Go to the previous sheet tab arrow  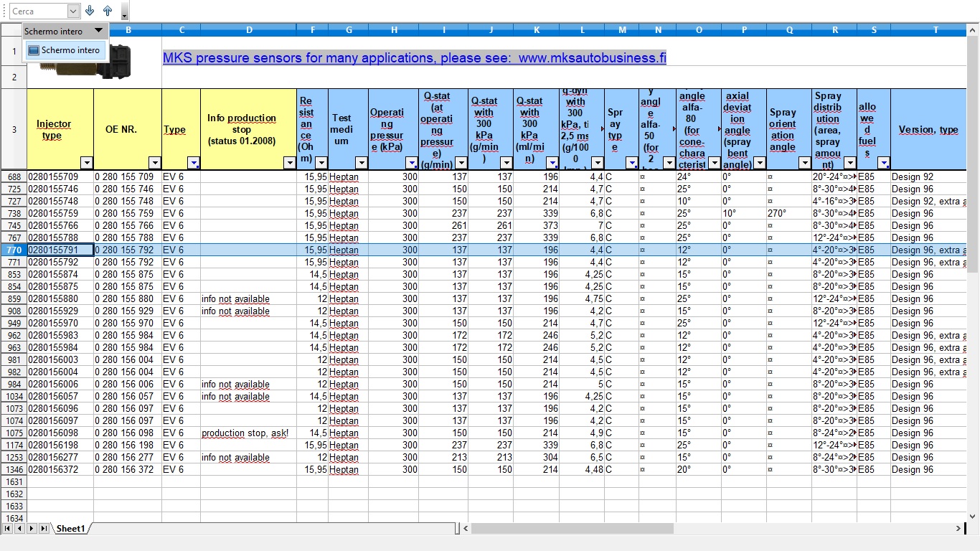click(x=19, y=529)
